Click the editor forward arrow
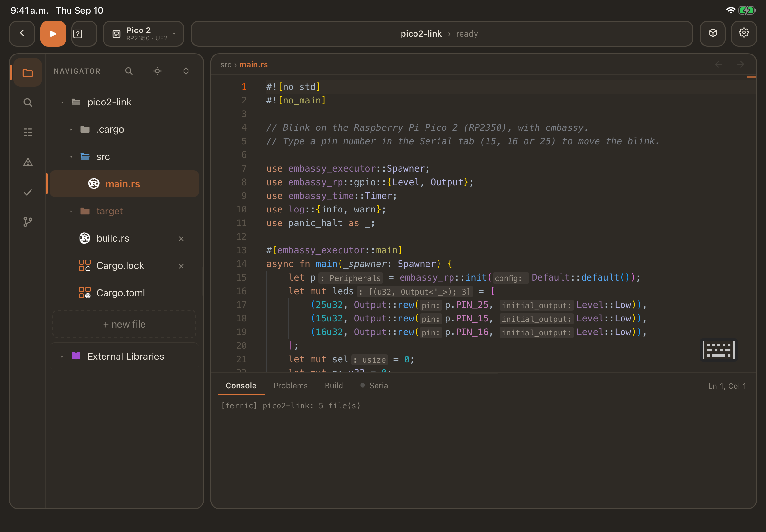 pyautogui.click(x=740, y=64)
